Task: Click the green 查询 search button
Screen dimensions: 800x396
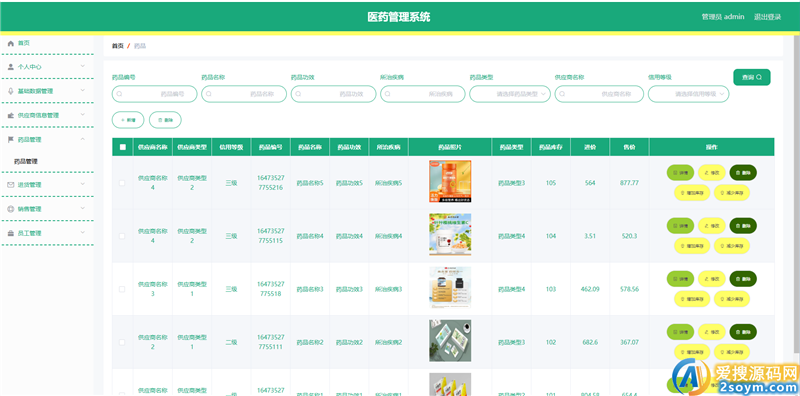Action: (752, 77)
